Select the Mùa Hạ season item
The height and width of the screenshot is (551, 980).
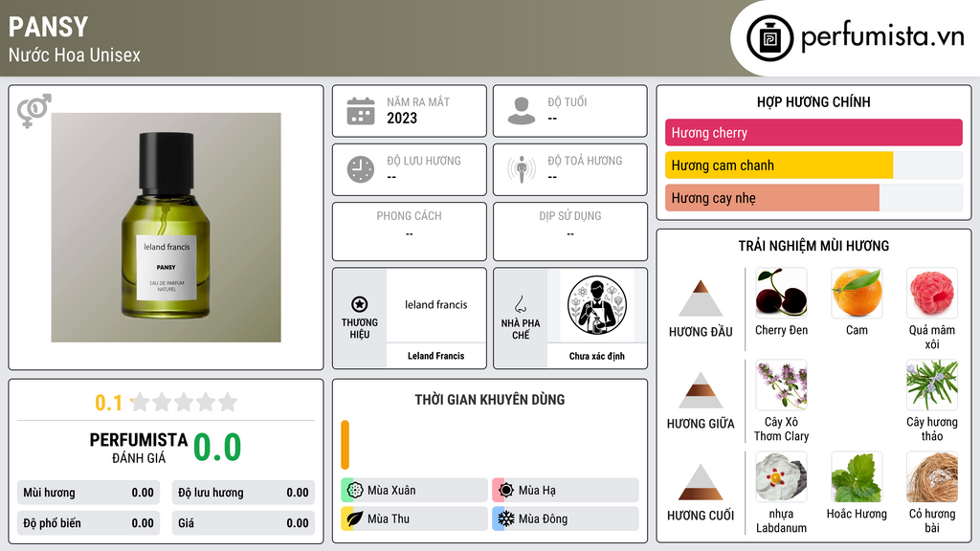[566, 491]
